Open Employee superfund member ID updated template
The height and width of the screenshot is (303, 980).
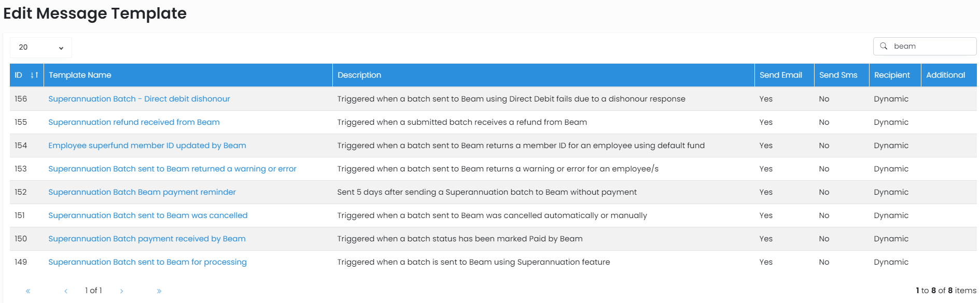click(147, 146)
